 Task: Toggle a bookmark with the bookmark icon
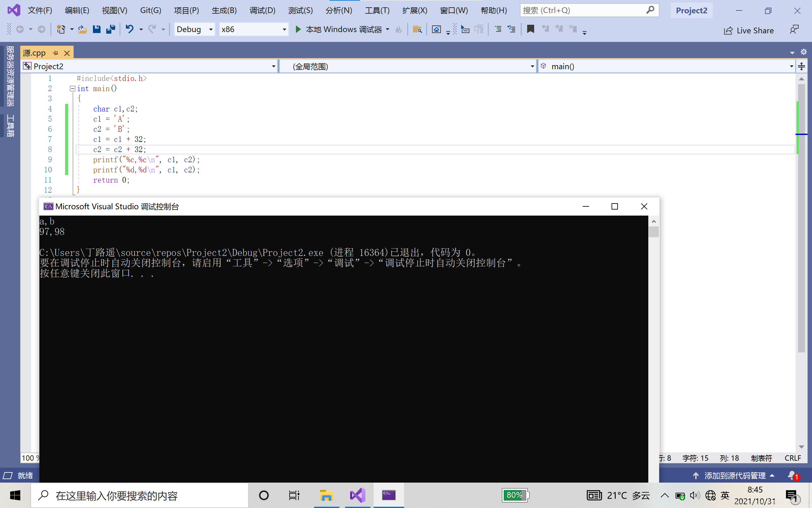530,29
